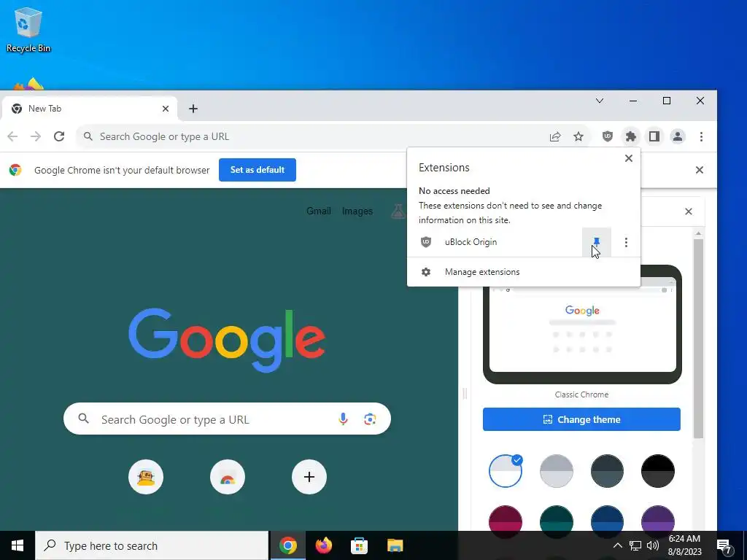This screenshot has height=560, width=747.
Task: Click the Change theme button
Action: tap(581, 419)
